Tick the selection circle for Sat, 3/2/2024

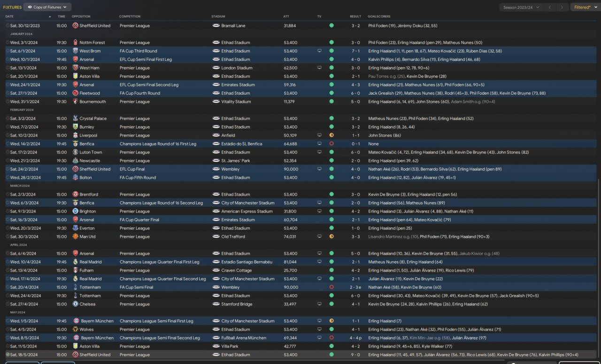tap(8, 119)
